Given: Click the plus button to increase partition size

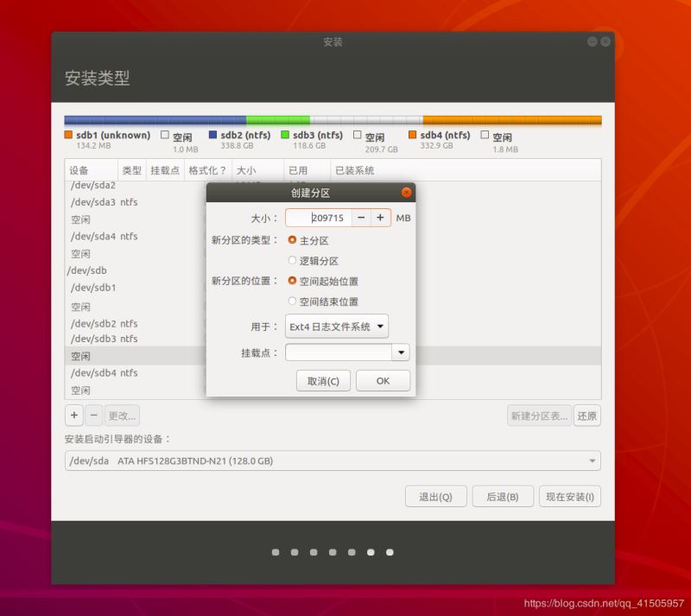Looking at the screenshot, I should 380,218.
